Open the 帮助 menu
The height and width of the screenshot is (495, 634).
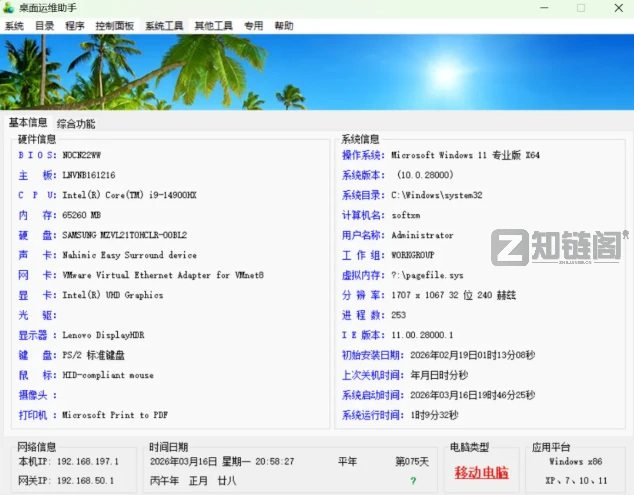pyautogui.click(x=284, y=26)
